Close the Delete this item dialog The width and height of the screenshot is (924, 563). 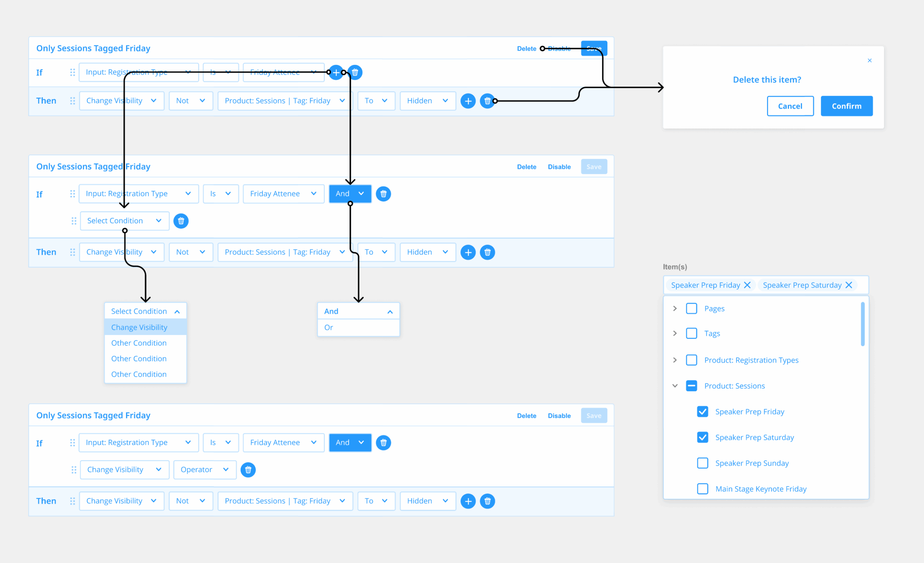[869, 60]
